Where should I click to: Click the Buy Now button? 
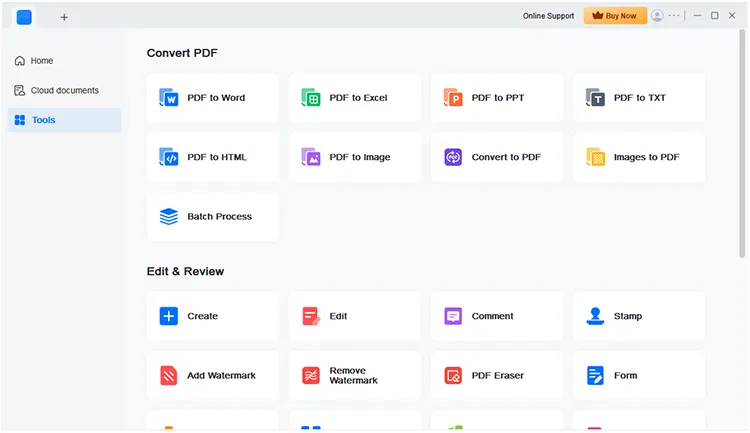(x=615, y=16)
